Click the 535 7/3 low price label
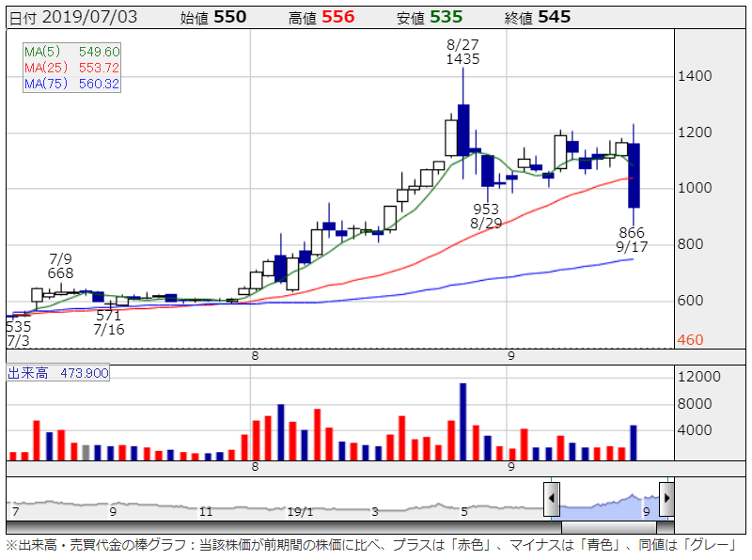This screenshot has width=752, height=560. (x=18, y=334)
